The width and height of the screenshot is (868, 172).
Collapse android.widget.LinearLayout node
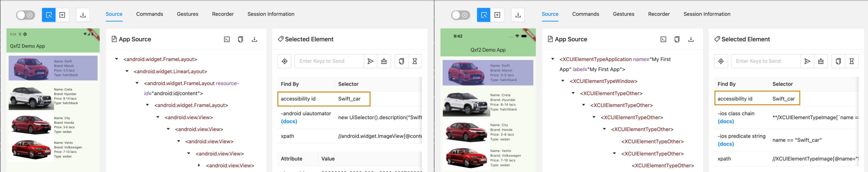tap(127, 72)
